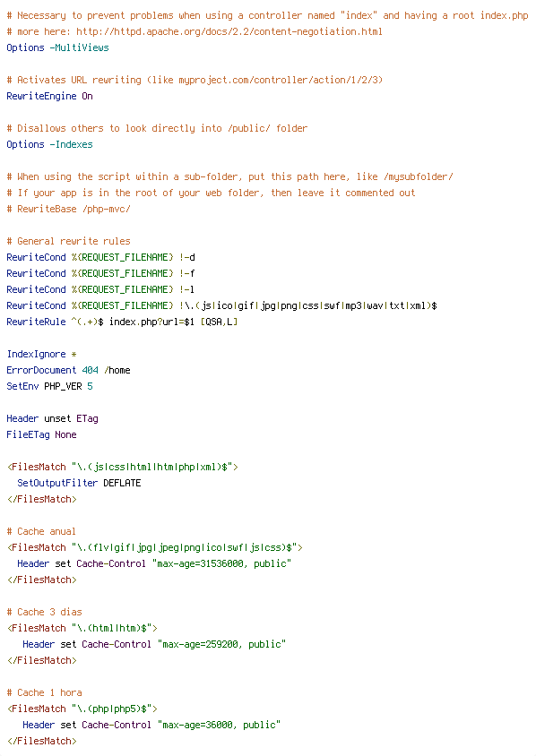Click the FilesMatch tag for html|htm

(x=82, y=628)
